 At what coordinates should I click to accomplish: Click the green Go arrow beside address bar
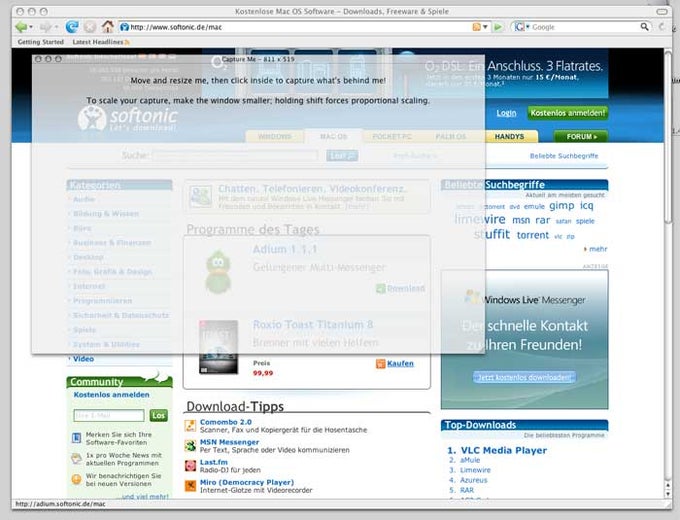click(498, 27)
